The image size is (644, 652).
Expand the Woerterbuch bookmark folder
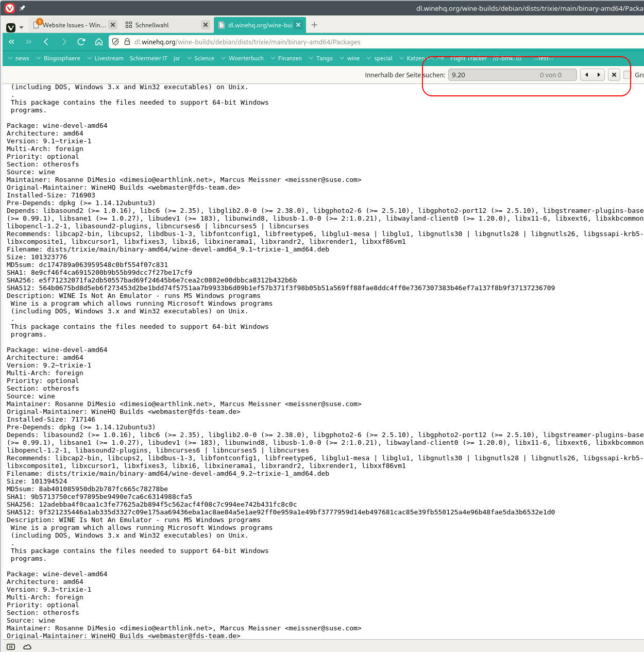tap(242, 58)
